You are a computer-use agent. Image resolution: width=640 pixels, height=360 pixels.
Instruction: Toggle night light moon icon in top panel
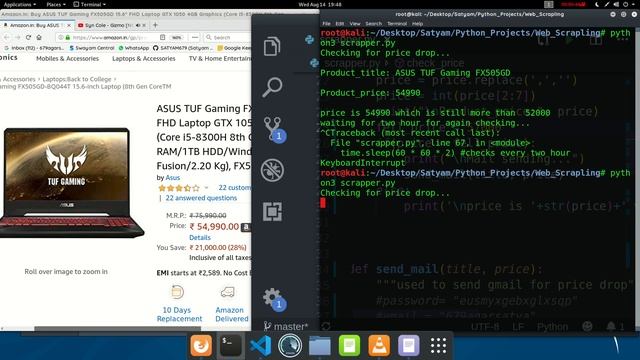(x=597, y=4)
